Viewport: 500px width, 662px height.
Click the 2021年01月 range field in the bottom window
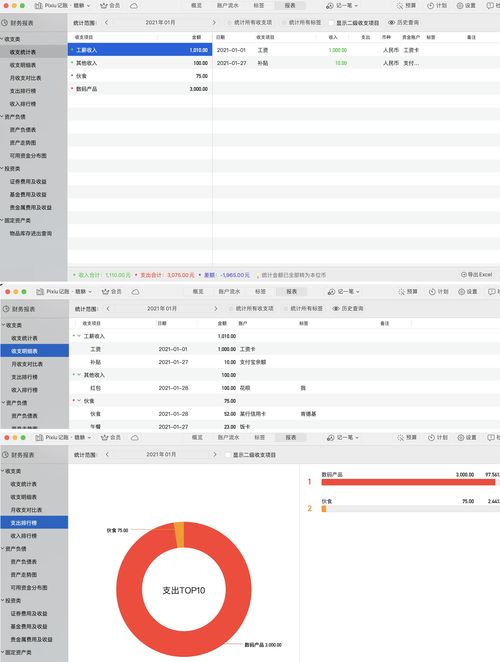(161, 455)
